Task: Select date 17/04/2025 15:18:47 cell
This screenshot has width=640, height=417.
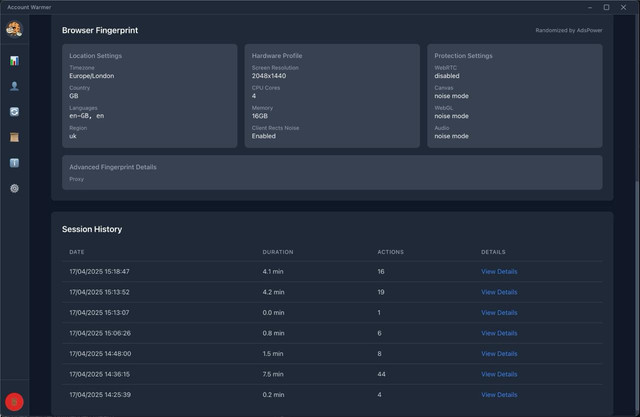Action: click(x=99, y=272)
